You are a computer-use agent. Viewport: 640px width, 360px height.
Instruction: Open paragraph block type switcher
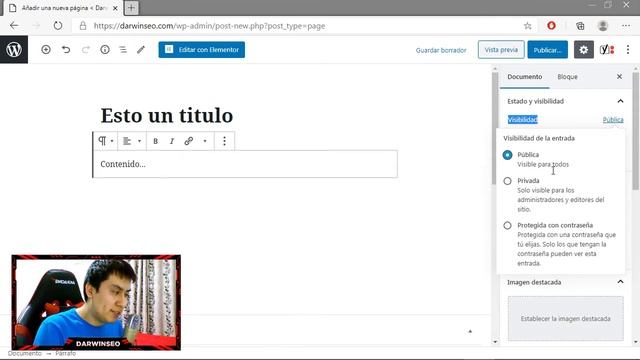106,141
